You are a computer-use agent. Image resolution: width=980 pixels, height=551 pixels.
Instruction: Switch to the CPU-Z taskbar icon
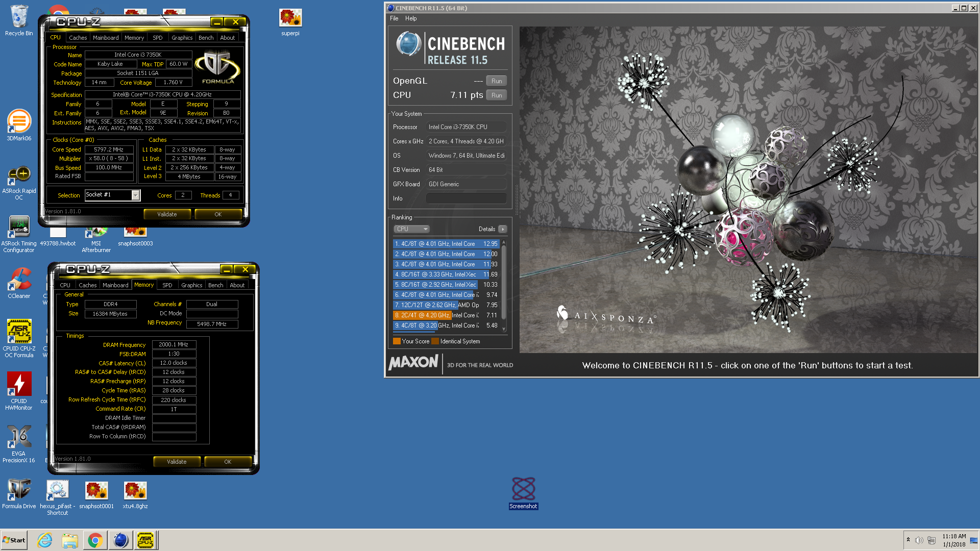click(x=145, y=540)
